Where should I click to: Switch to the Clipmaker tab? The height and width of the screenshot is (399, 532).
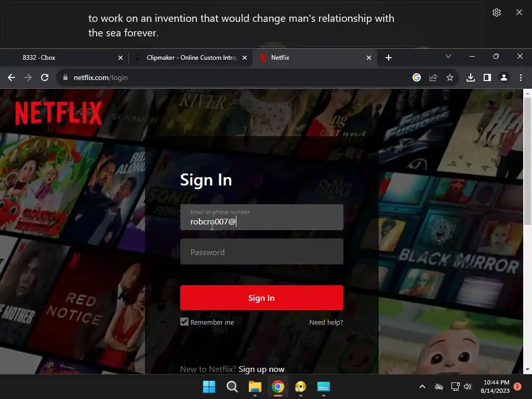[x=190, y=58]
